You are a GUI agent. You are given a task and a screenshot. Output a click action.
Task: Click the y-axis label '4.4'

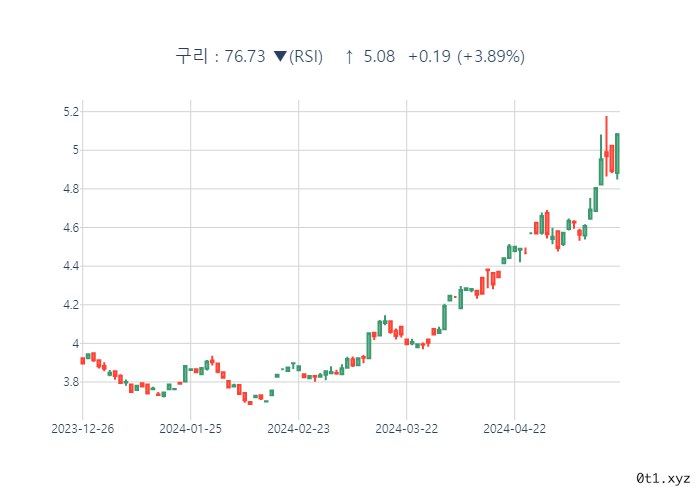(71, 266)
